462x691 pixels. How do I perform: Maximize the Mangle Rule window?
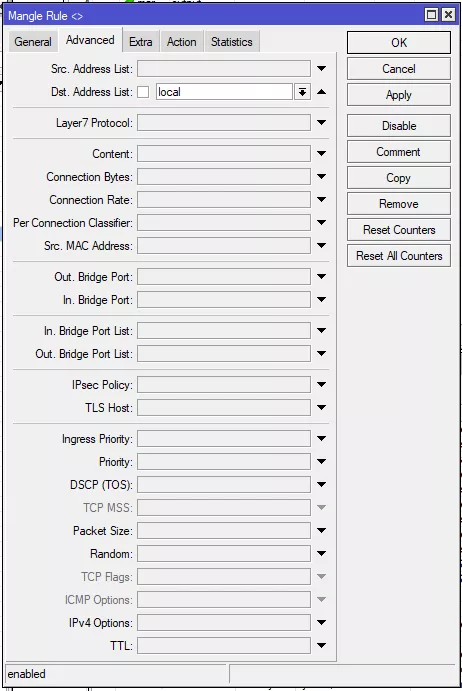pos(432,15)
